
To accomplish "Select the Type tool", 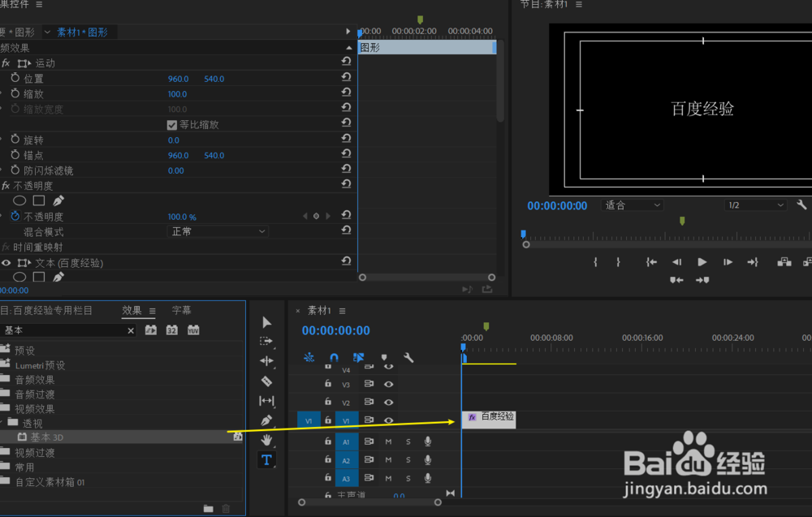I will (266, 459).
